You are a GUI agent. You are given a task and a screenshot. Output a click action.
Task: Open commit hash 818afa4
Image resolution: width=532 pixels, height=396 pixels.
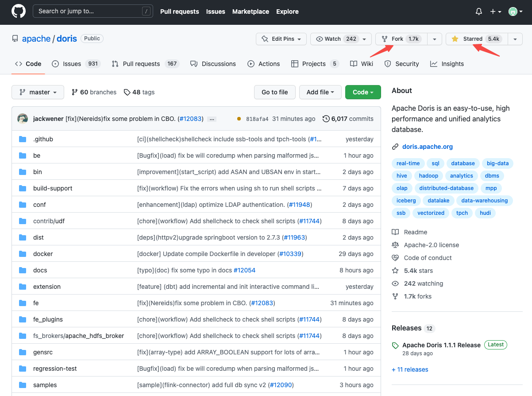tap(257, 119)
